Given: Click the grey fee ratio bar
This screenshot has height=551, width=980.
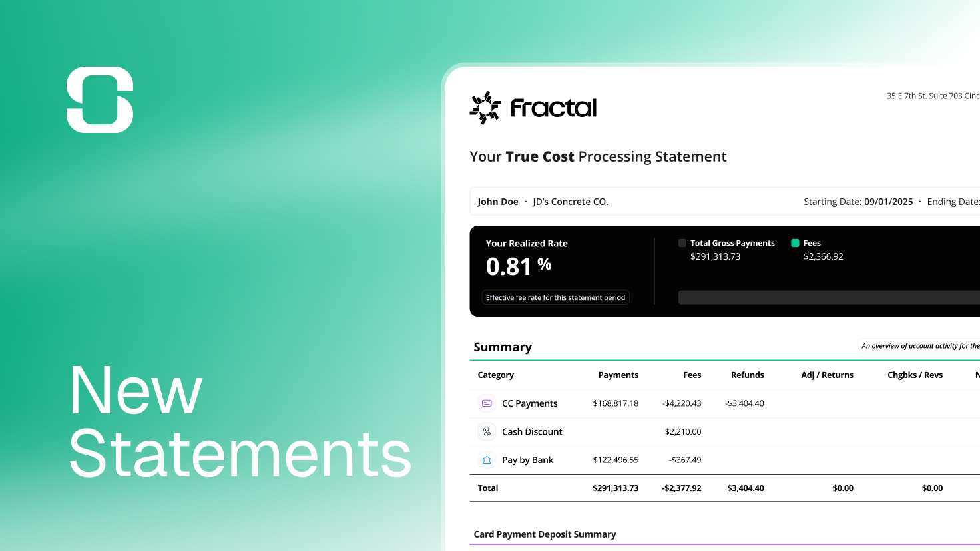Looking at the screenshot, I should pyautogui.click(x=829, y=297).
